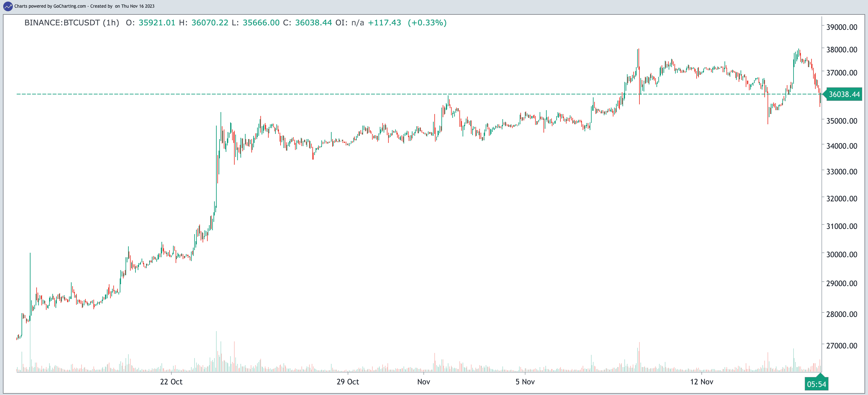The image size is (868, 395).
Task: Click the 29 Oct date label
Action: pyautogui.click(x=348, y=382)
